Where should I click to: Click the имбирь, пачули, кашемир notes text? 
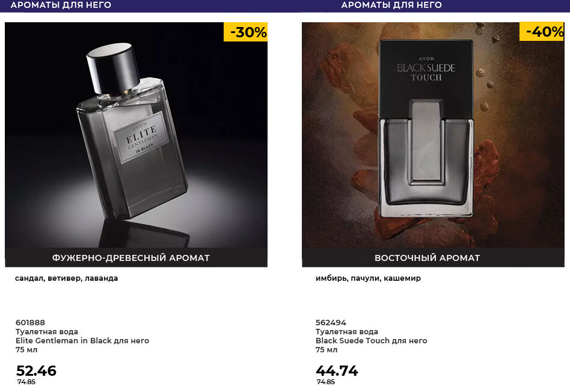pos(368,278)
